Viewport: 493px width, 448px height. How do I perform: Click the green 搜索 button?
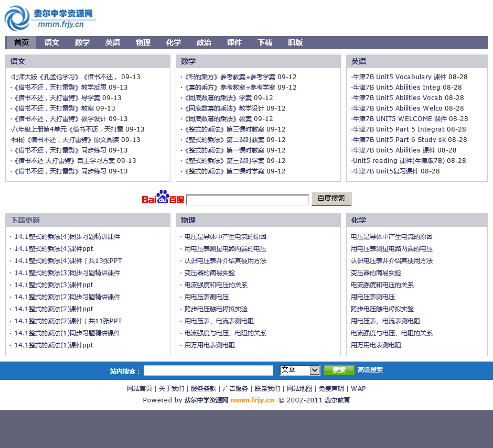tap(339, 370)
